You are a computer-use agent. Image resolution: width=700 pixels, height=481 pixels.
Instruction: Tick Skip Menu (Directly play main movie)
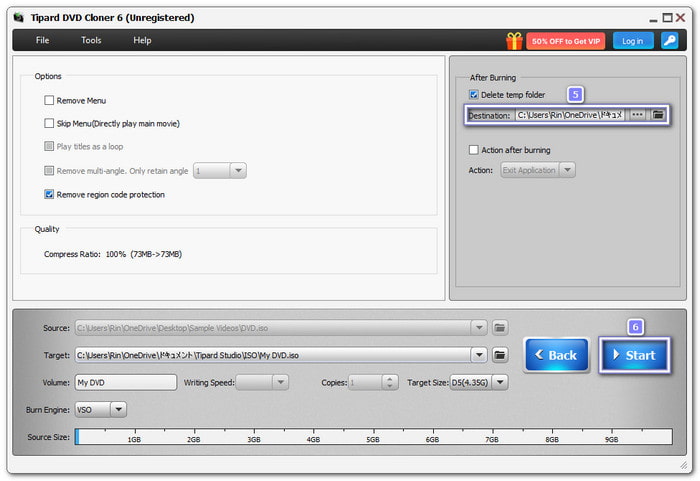[x=49, y=123]
